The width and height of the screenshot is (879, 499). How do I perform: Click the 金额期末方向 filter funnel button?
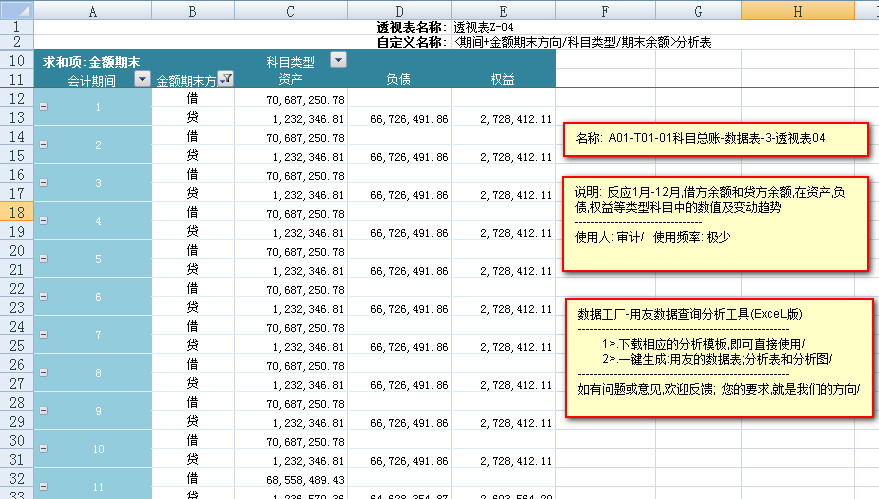click(x=226, y=79)
